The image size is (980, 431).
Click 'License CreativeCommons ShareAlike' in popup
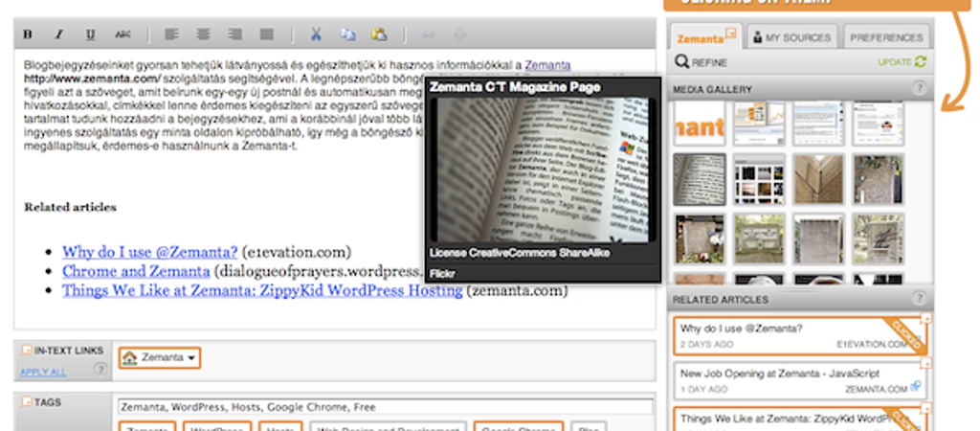point(520,253)
